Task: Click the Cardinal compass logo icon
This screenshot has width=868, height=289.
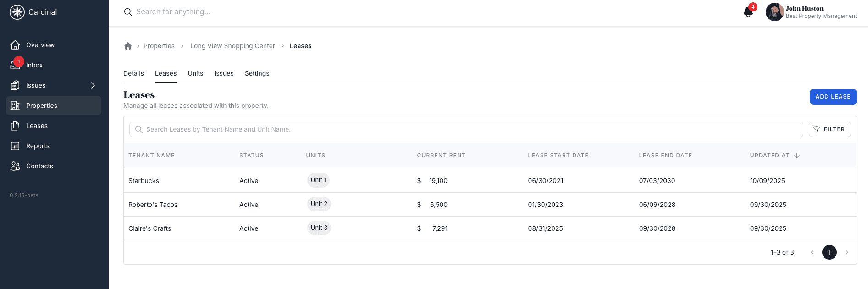Action: point(17,12)
